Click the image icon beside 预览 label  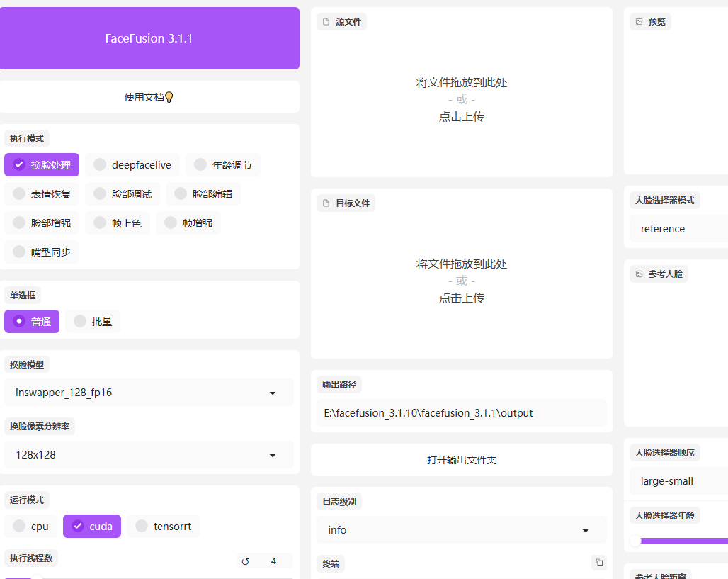pos(639,22)
